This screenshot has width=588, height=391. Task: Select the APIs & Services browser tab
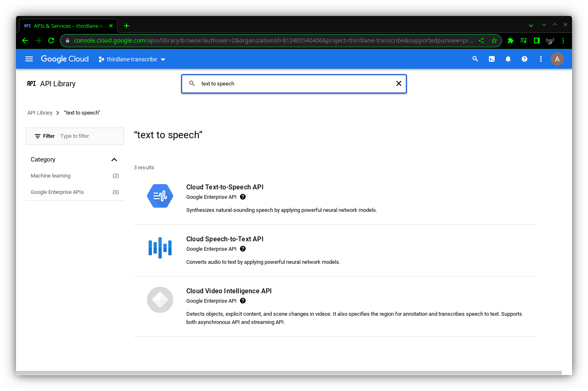coord(68,26)
